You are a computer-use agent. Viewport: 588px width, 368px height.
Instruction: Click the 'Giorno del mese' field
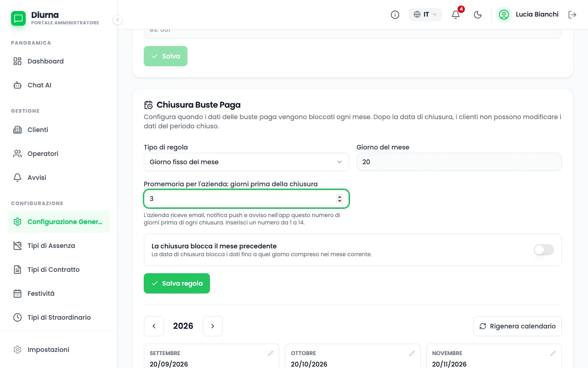(459, 162)
